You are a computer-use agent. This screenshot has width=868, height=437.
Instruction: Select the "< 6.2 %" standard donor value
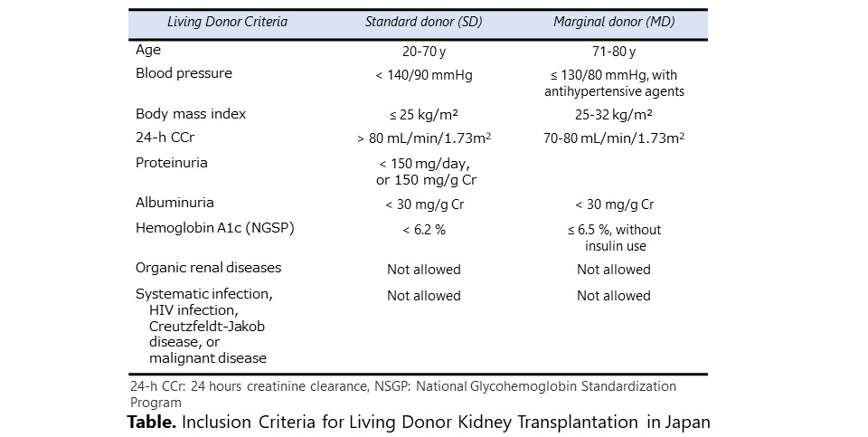pos(423,230)
